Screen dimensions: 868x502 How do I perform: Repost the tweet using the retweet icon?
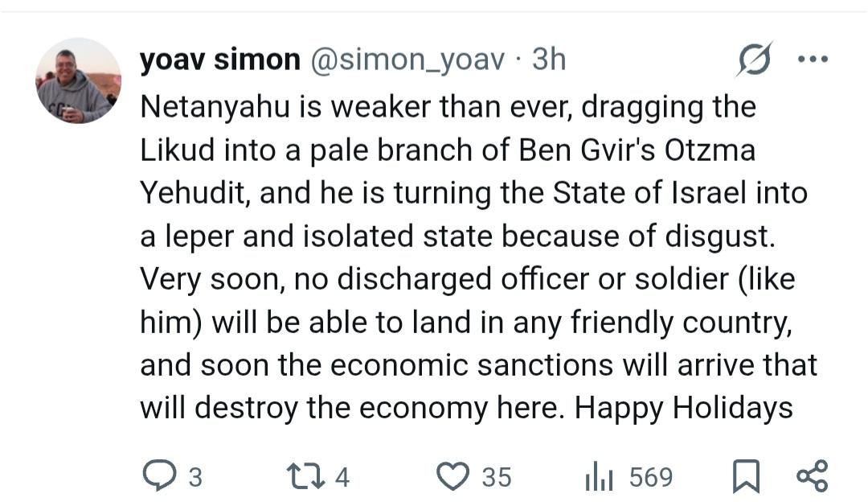pos(308,477)
